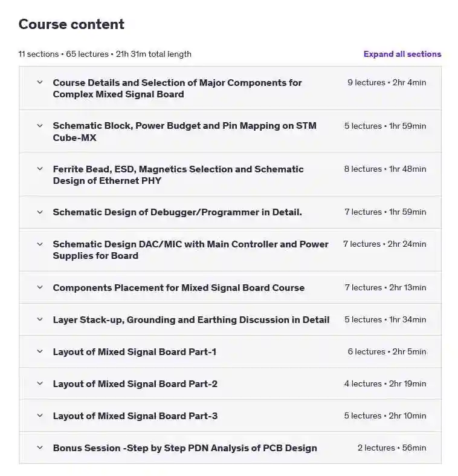Expand the DAC/MIC schematic section chevron

click(40, 244)
